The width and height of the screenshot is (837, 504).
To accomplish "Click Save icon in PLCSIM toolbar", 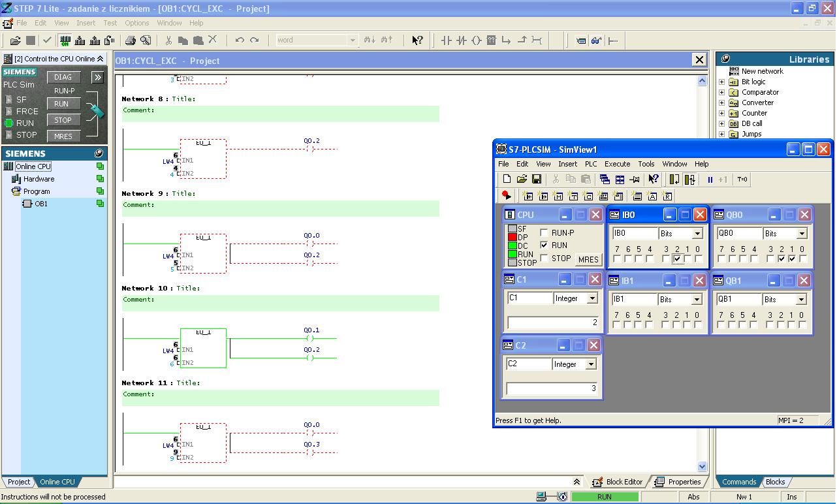I will [537, 180].
